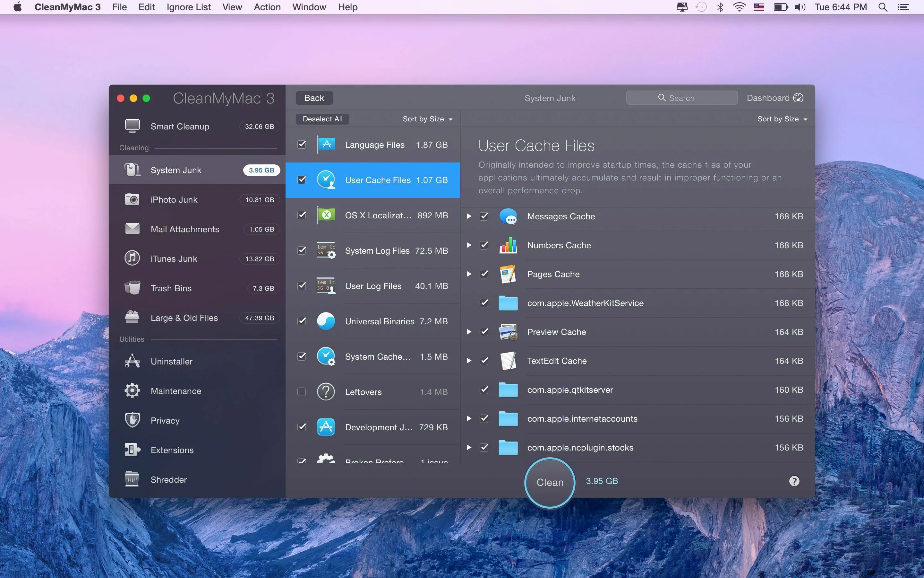Screen dimensions: 924x578
Task: Uncheck Preview Cache checkbox
Action: point(484,332)
